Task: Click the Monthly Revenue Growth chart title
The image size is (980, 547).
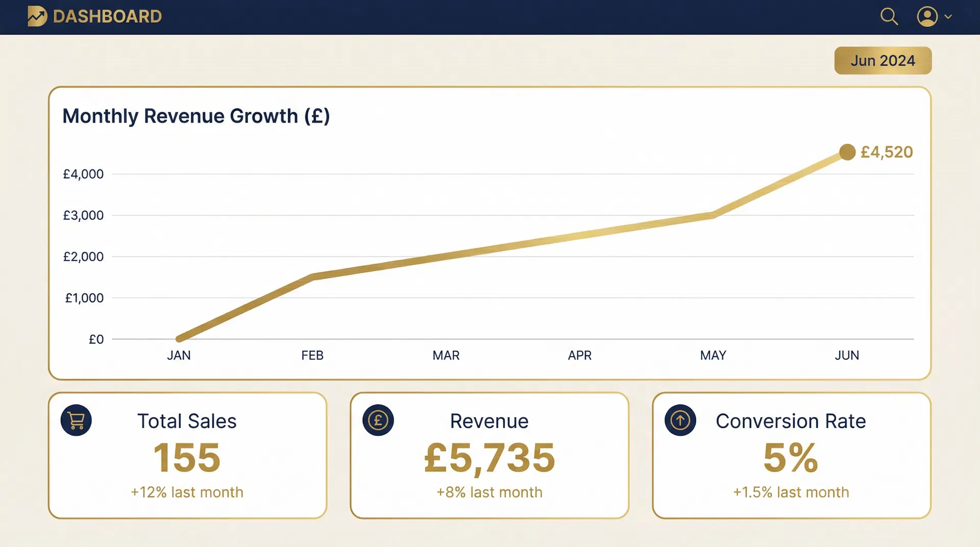Action: point(196,116)
